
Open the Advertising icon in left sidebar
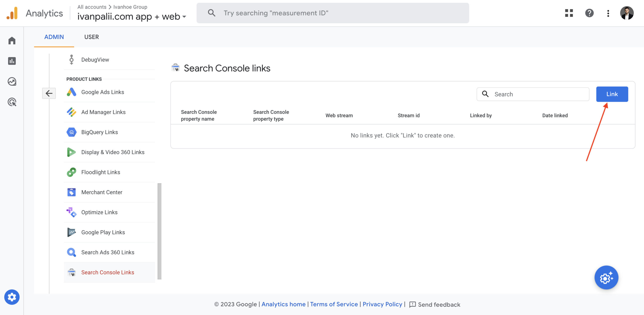coord(12,102)
